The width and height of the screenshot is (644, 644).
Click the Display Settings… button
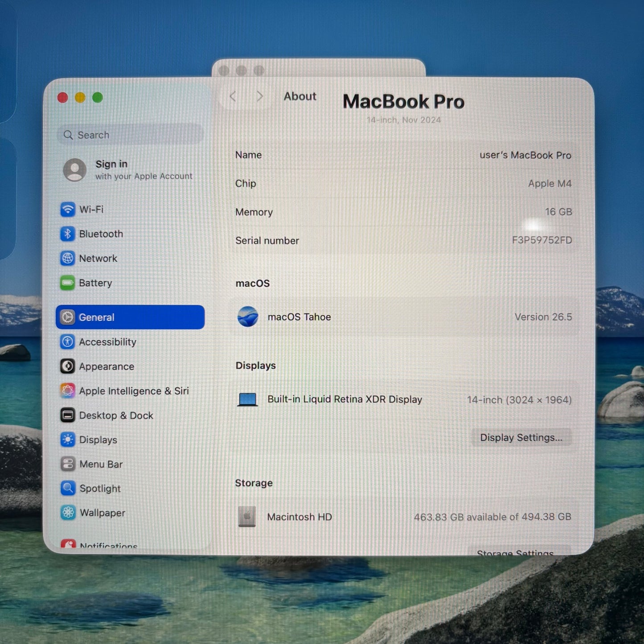click(x=521, y=438)
